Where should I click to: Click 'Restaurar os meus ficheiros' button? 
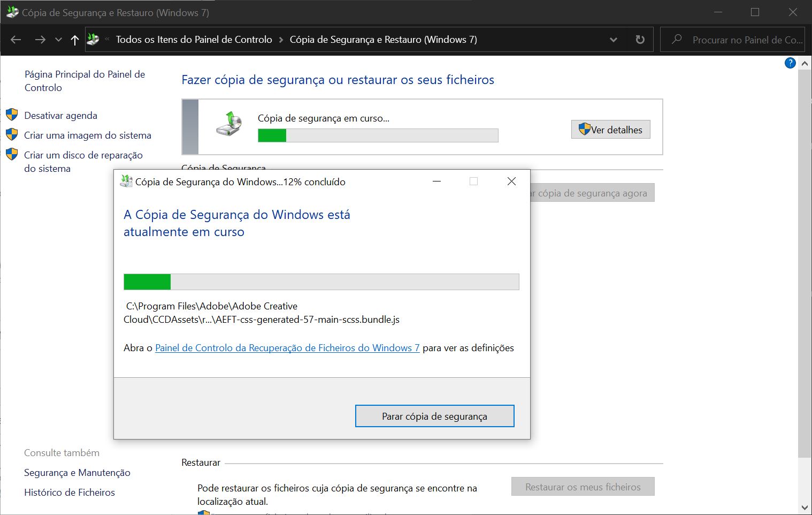pos(583,487)
